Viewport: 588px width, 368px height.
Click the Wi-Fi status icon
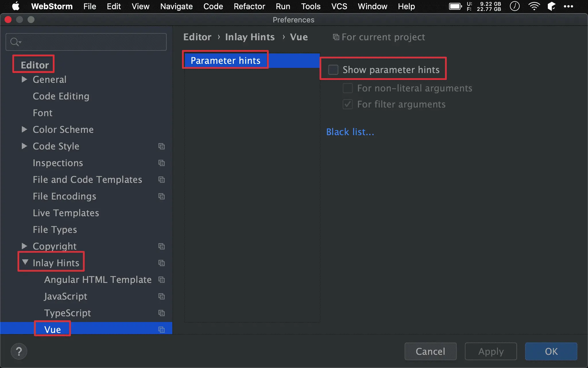click(x=534, y=6)
